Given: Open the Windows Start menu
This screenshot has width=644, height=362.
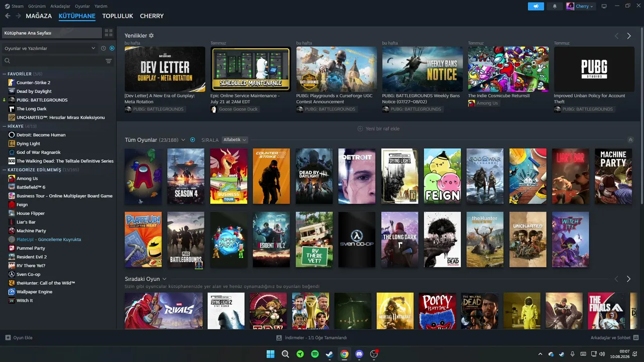Looking at the screenshot, I should [x=270, y=354].
